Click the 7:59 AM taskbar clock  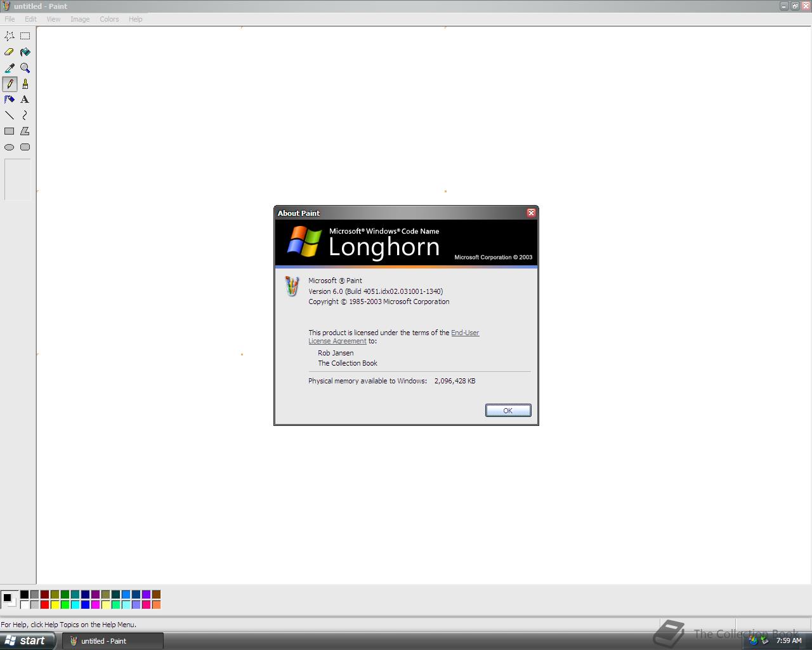pos(789,640)
